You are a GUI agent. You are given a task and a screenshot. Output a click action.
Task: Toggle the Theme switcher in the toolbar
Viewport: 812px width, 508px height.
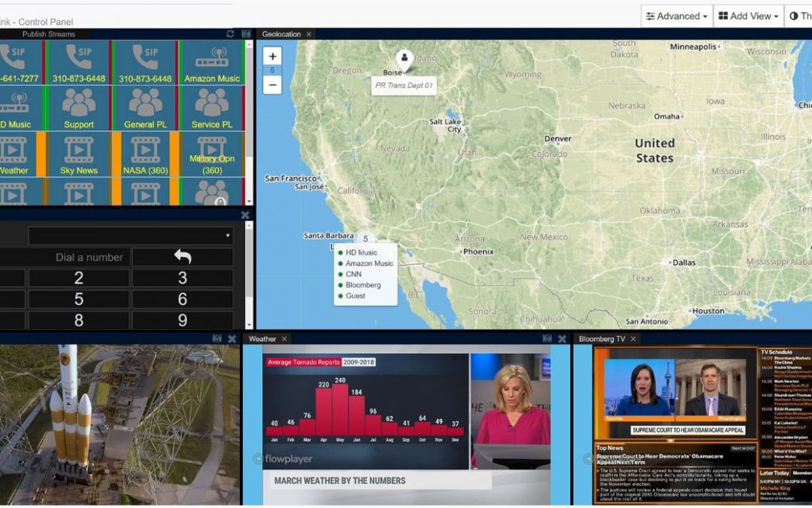click(799, 15)
